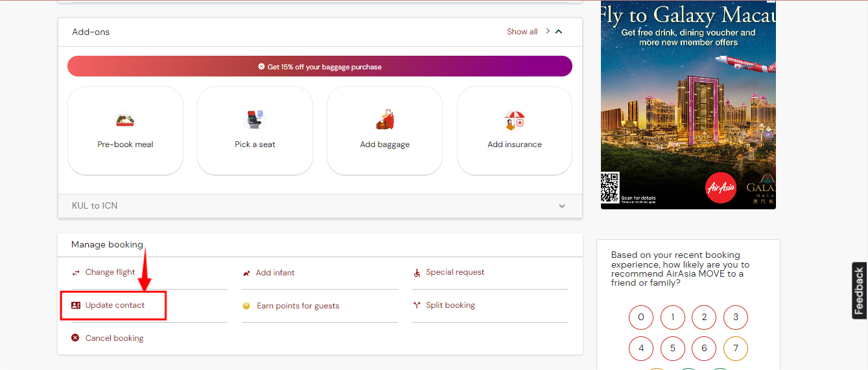Click the Pre-book meal icon
Viewport: 868px width, 370px height.
point(125,120)
